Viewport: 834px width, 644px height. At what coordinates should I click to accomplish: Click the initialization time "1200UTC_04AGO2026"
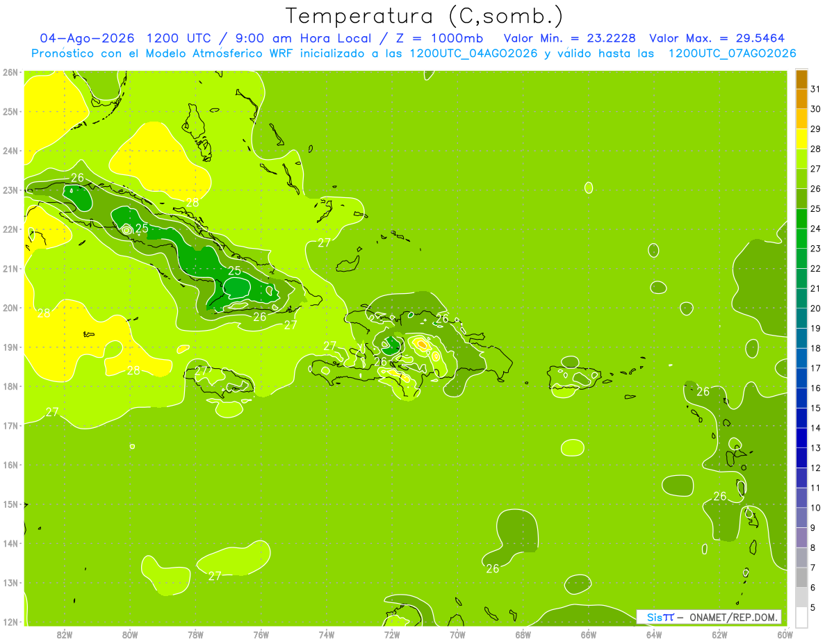[473, 53]
